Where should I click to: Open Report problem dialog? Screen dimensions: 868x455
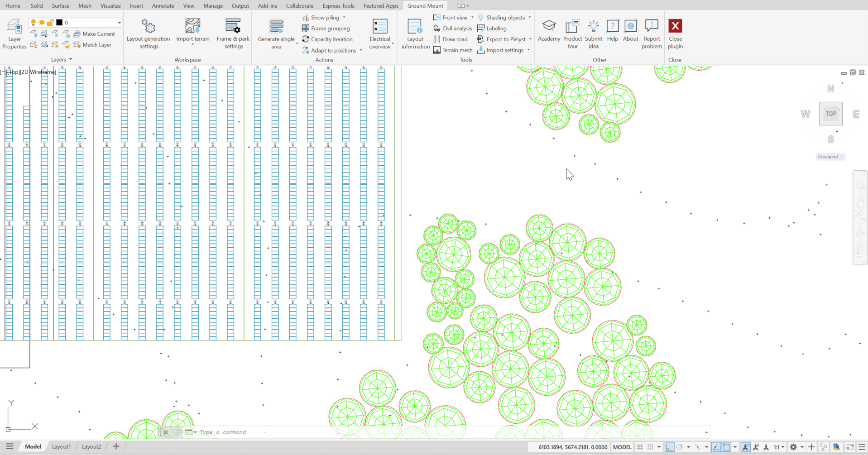tap(652, 34)
